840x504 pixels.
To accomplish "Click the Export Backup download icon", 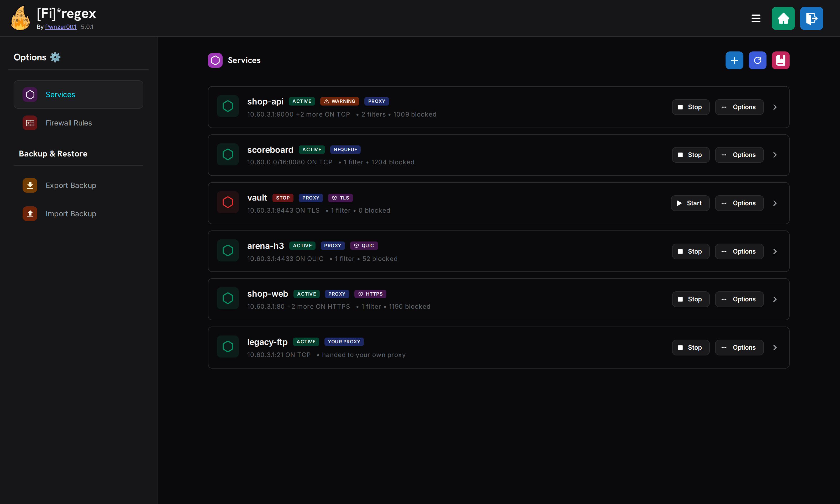I will click(30, 185).
